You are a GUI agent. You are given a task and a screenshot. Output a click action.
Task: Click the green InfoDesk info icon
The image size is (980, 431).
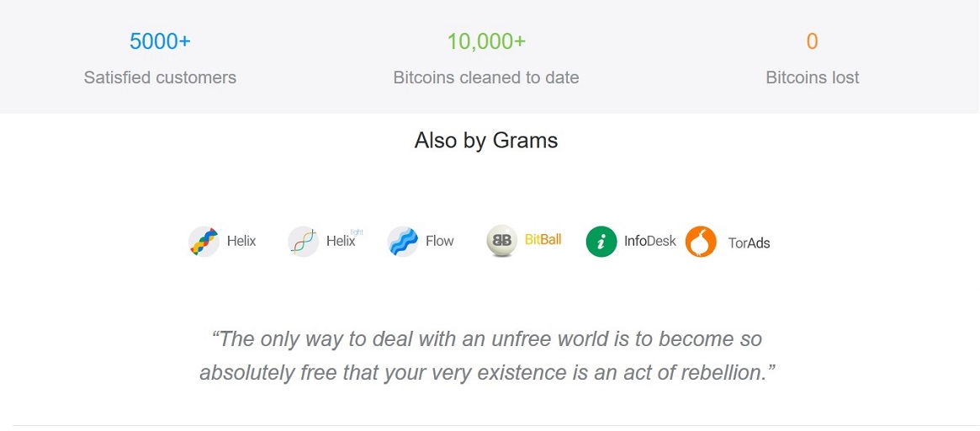pyautogui.click(x=601, y=242)
